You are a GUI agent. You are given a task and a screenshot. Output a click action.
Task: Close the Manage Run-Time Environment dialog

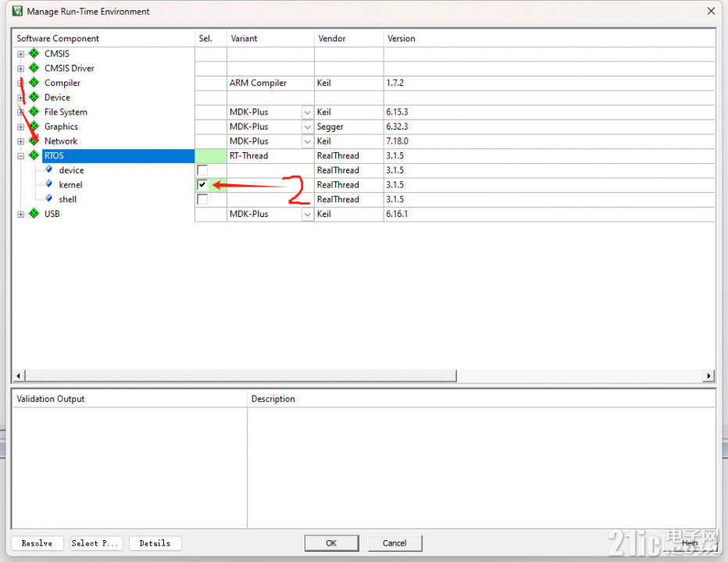[711, 11]
